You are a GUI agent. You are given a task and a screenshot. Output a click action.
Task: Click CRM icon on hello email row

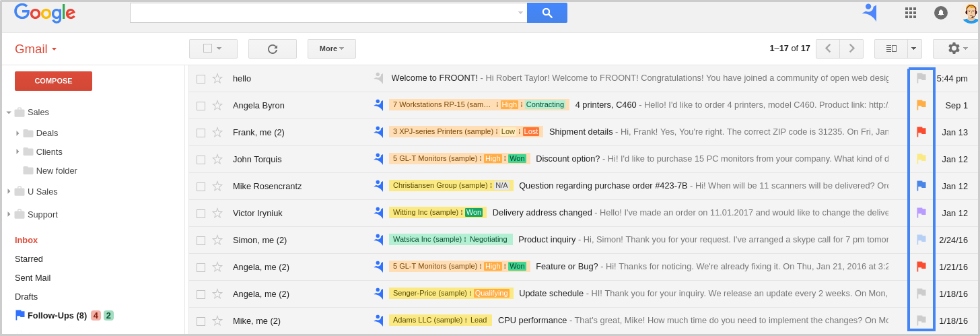[378, 78]
